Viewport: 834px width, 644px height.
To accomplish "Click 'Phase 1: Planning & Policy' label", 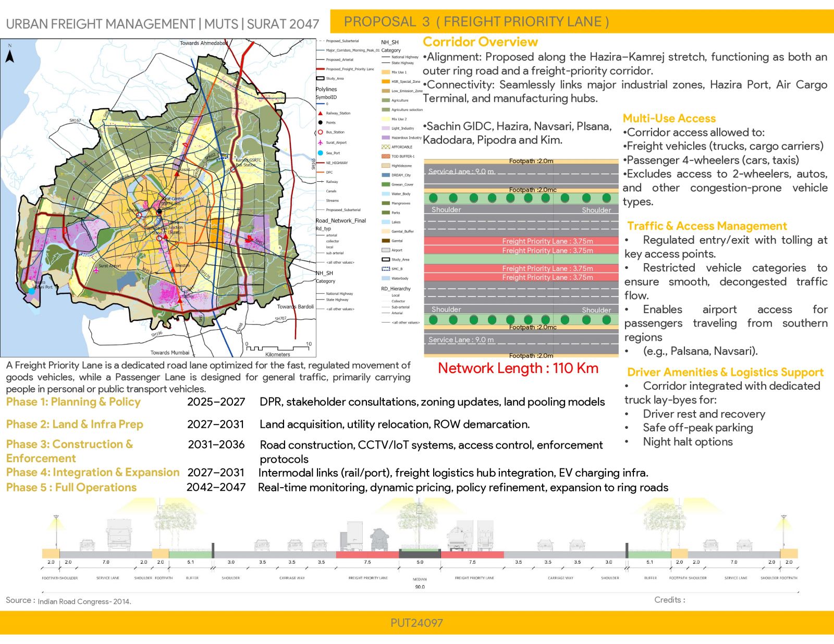I will pos(73,402).
